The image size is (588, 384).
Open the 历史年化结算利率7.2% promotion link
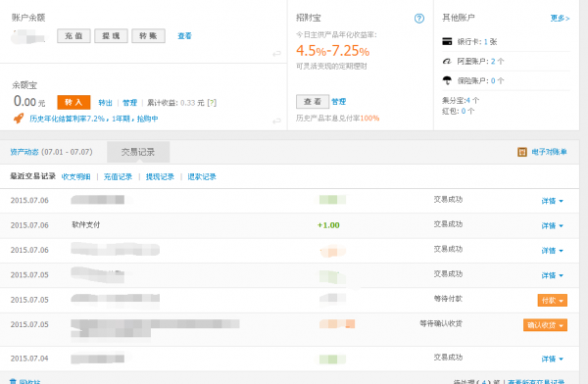(x=94, y=119)
